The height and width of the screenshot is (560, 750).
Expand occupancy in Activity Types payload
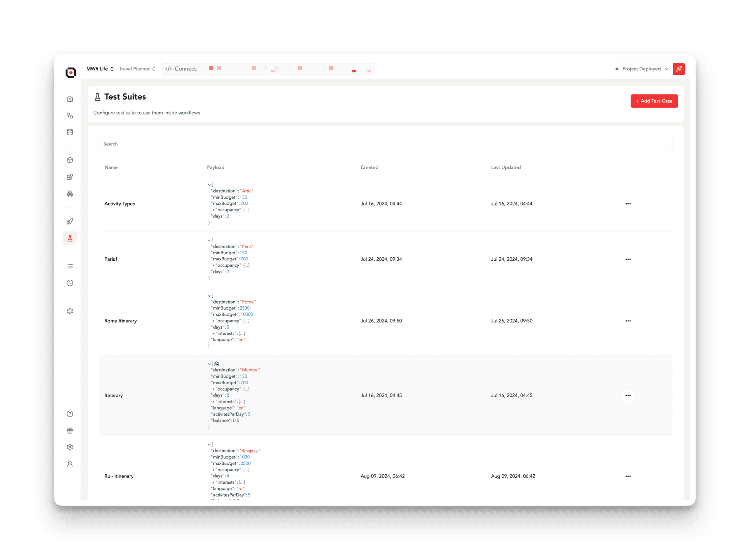(213, 210)
